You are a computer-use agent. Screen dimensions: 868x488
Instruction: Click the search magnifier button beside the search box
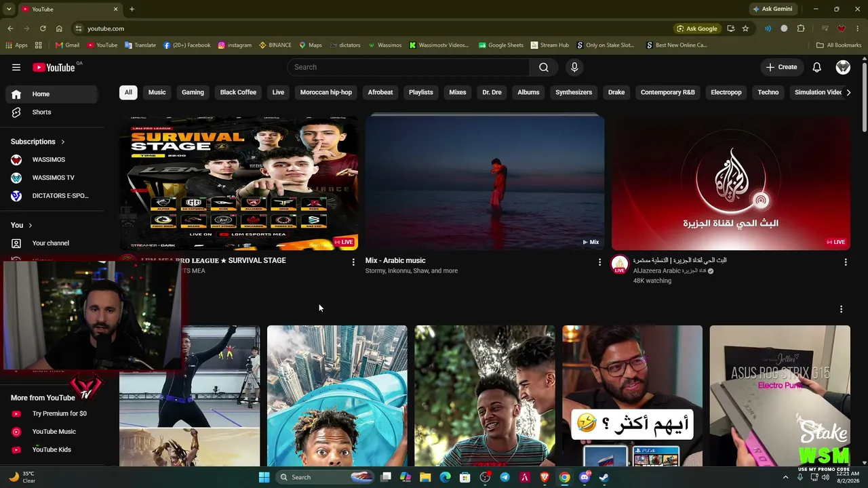[544, 67]
